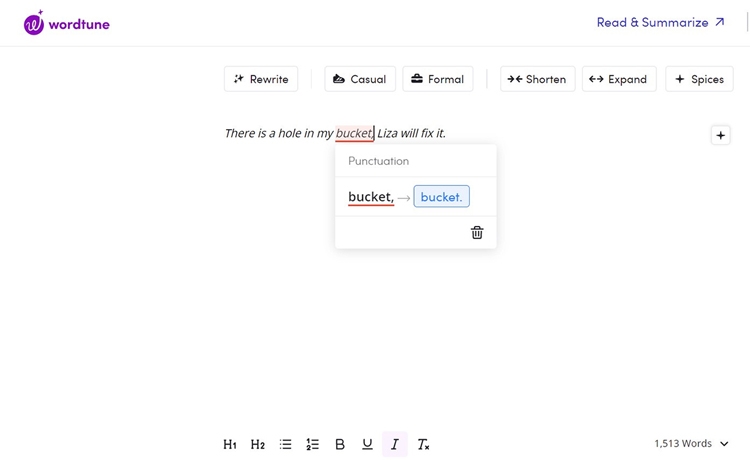The height and width of the screenshot is (460, 750).
Task: Apply Heading 1 formatting
Action: (230, 444)
